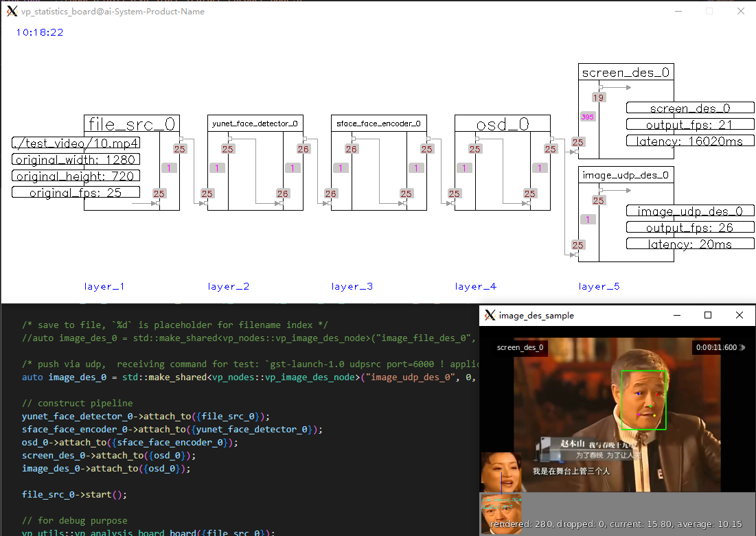This screenshot has height=536, width=756.
Task: Click the X11 icon of vp_statistics_board window
Action: pos(12,11)
